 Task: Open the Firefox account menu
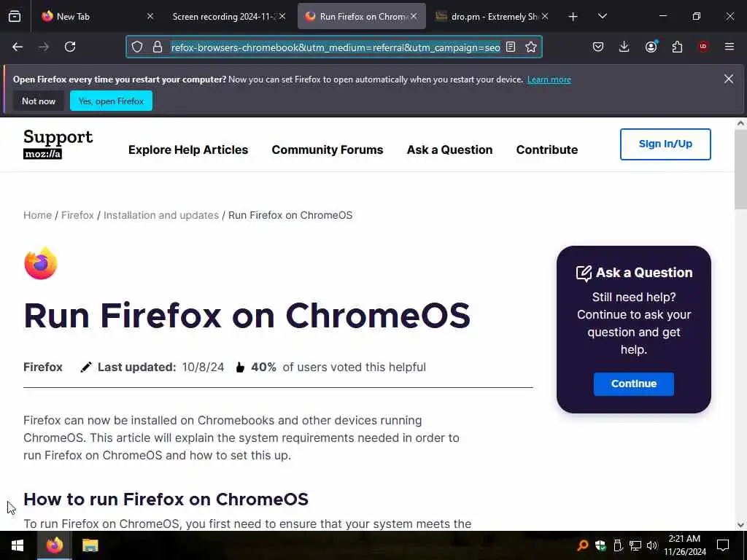[651, 47]
